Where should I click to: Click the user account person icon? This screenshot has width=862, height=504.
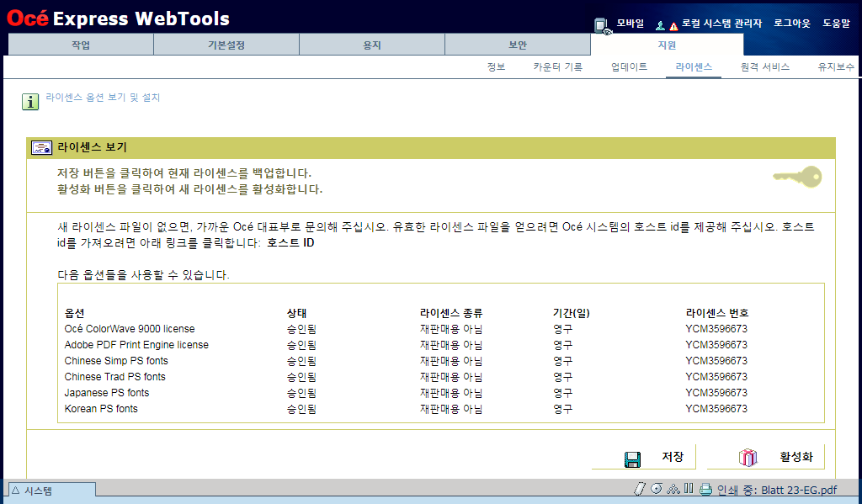[x=660, y=25]
